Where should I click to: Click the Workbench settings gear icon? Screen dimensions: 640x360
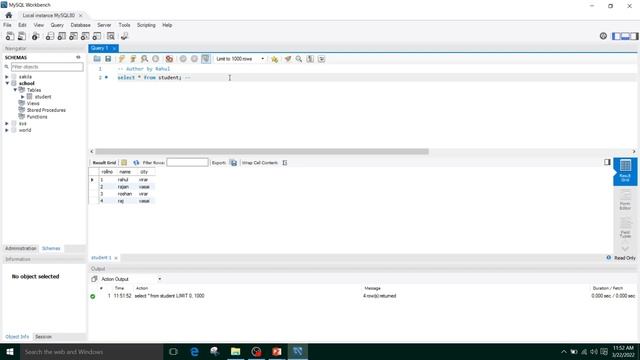(603, 36)
